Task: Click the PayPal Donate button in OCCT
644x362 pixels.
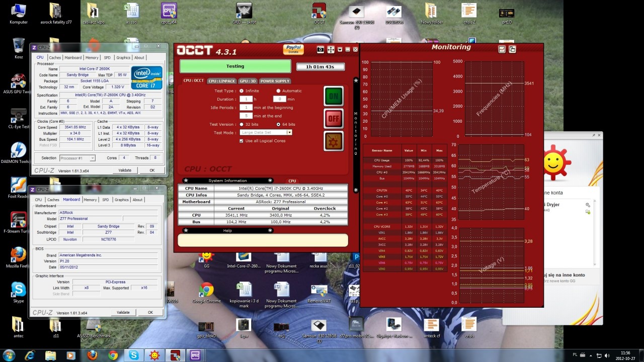Action: pos(293,49)
